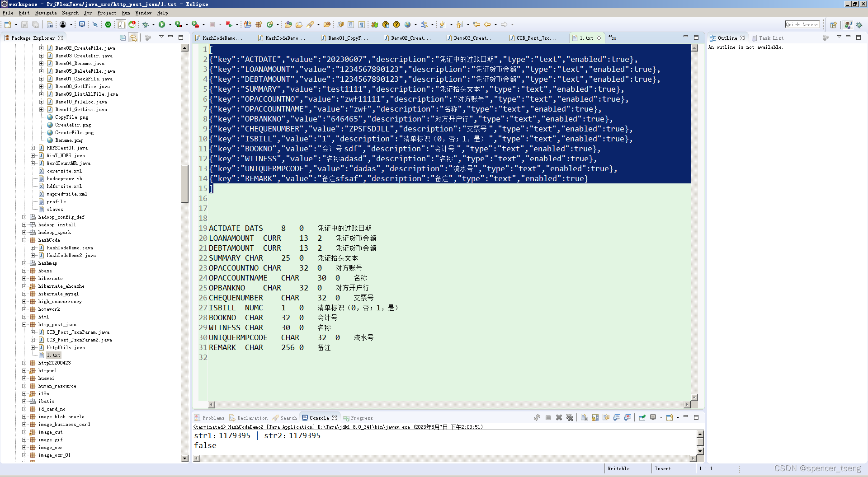Run the current program with the Run tool
Screen dimensions: 868x477
(x=162, y=25)
